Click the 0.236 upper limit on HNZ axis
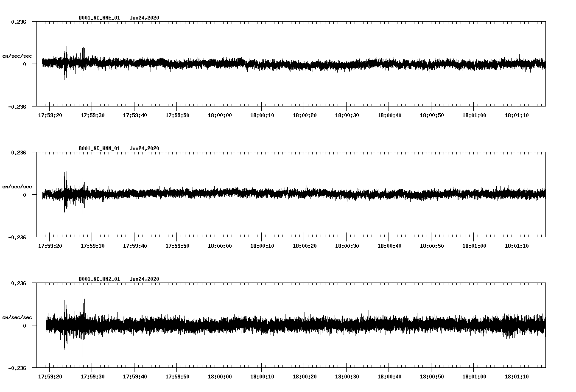 pyautogui.click(x=19, y=283)
